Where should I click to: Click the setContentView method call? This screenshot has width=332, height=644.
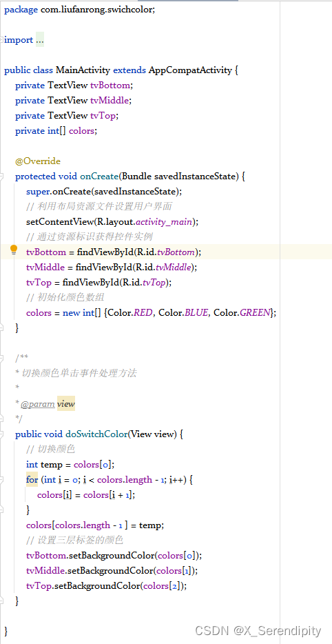[x=60, y=222]
